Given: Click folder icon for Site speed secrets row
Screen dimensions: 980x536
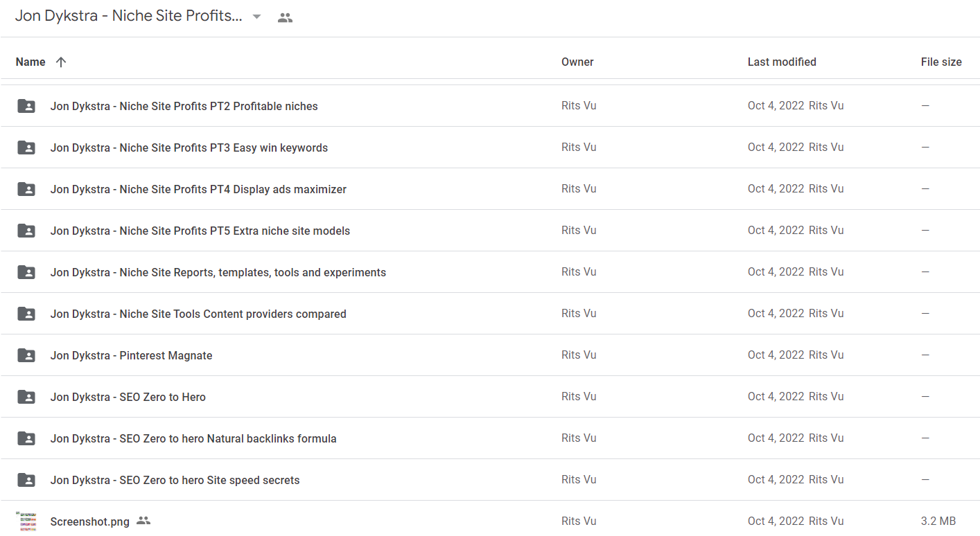Looking at the screenshot, I should [26, 480].
